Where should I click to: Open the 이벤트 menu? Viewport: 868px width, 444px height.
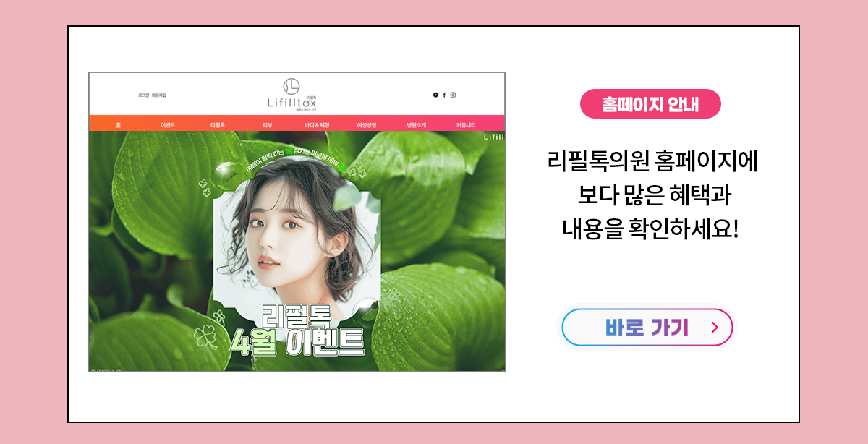pos(168,125)
